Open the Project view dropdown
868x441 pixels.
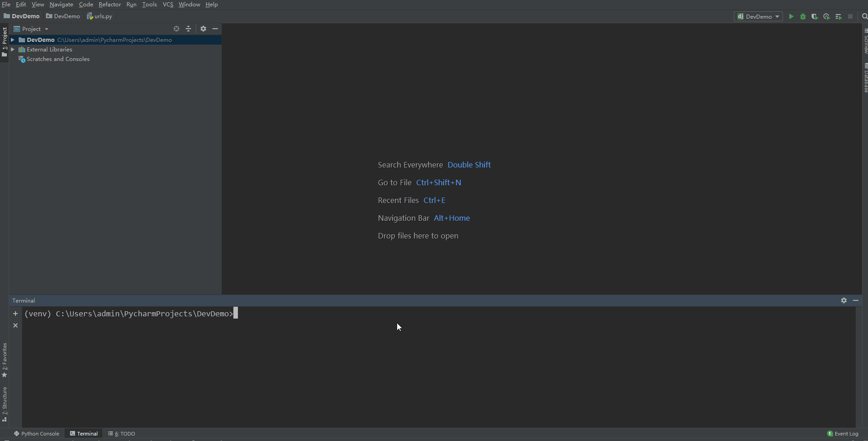[31, 29]
